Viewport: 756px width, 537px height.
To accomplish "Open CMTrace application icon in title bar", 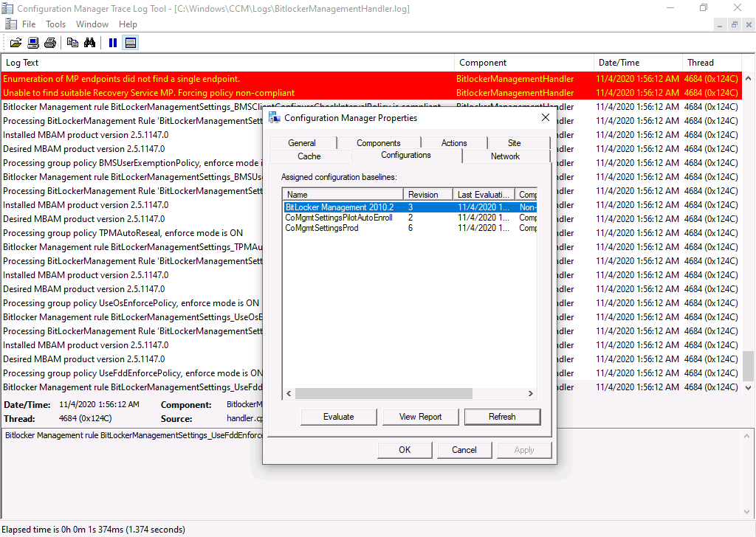I will [x=7, y=8].
